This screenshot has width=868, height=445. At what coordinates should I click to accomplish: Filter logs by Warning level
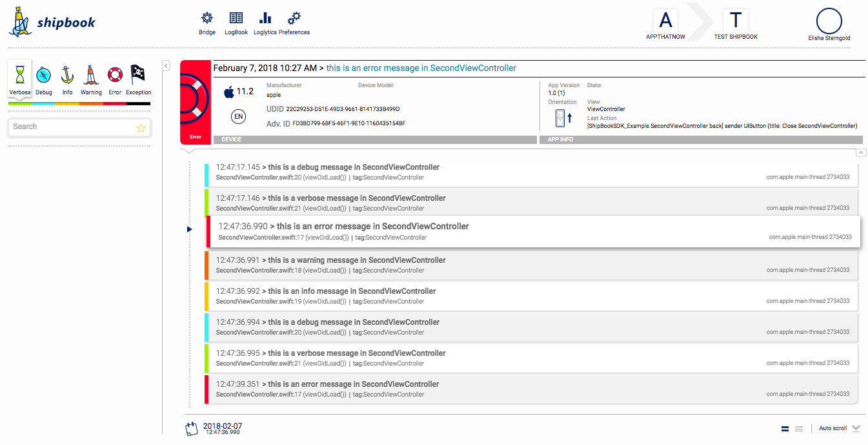coord(91,79)
